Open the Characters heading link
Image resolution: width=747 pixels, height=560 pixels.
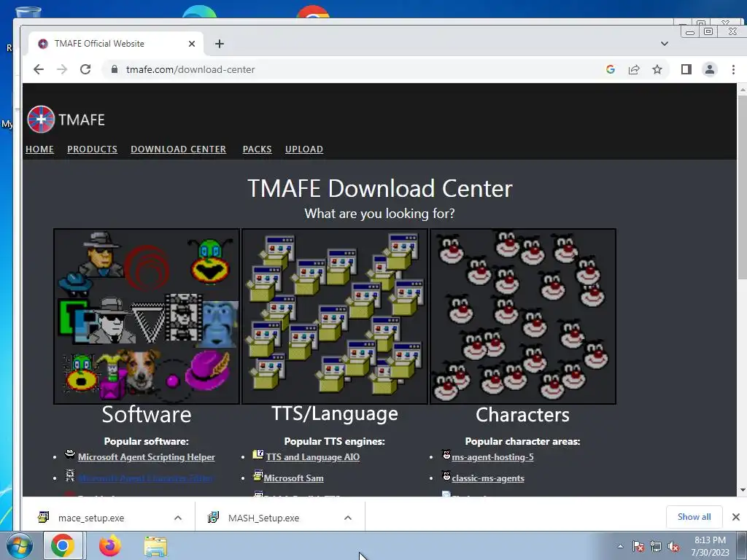point(522,414)
